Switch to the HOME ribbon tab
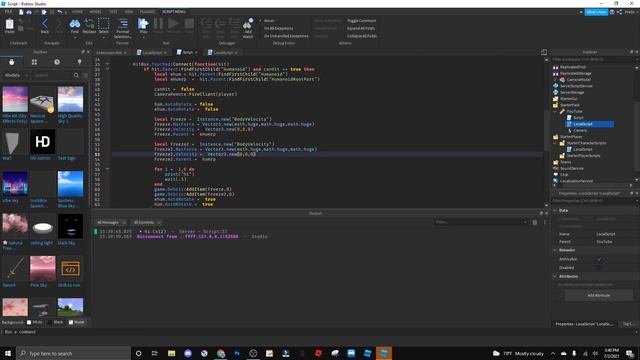This screenshot has width=640, height=360. (77, 12)
